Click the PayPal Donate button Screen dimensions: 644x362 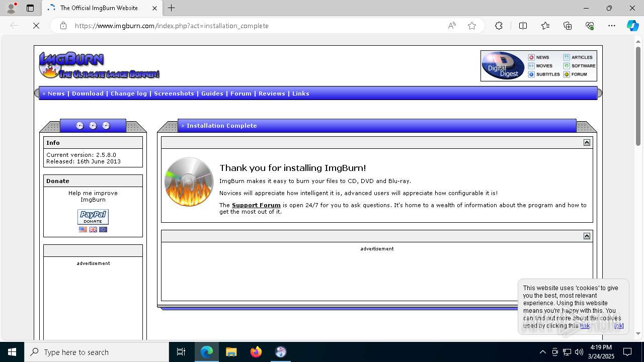pos(93,217)
